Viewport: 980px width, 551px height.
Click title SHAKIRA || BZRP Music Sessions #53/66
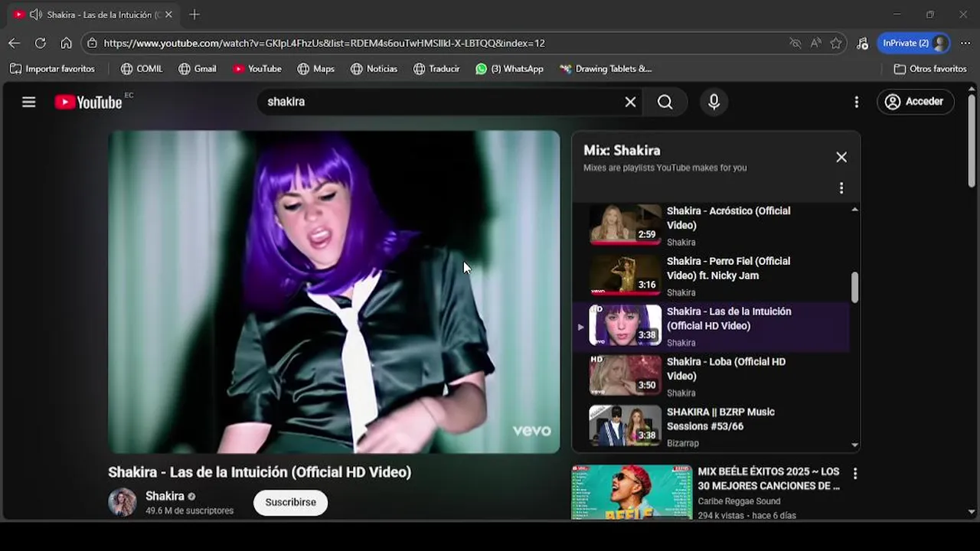(x=720, y=419)
